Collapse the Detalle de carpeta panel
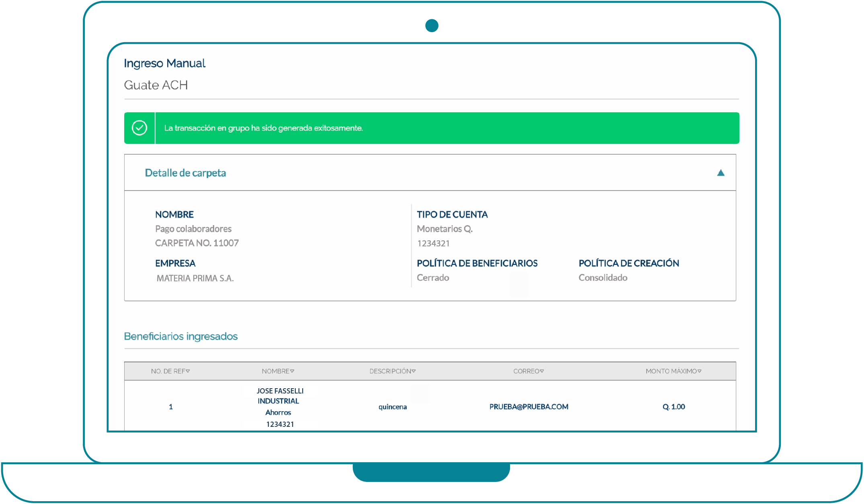Viewport: 864px width, 504px height. click(721, 173)
